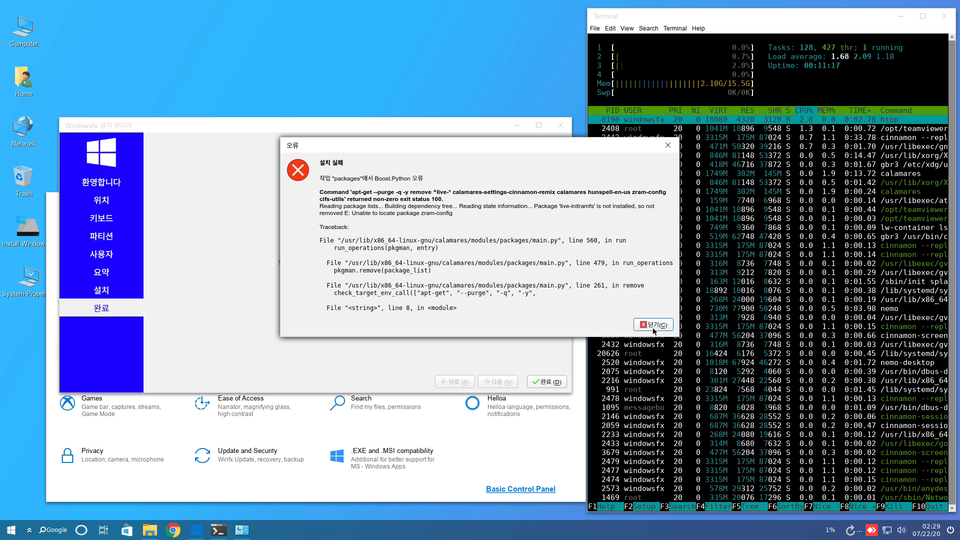This screenshot has width=960, height=540.
Task: Open the View menu in Terminal
Action: click(x=627, y=28)
